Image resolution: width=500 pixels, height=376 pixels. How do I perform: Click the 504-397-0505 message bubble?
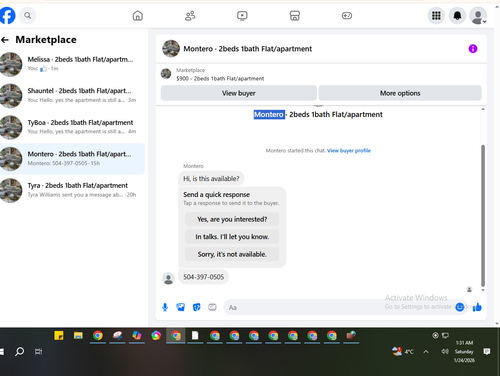tap(203, 277)
